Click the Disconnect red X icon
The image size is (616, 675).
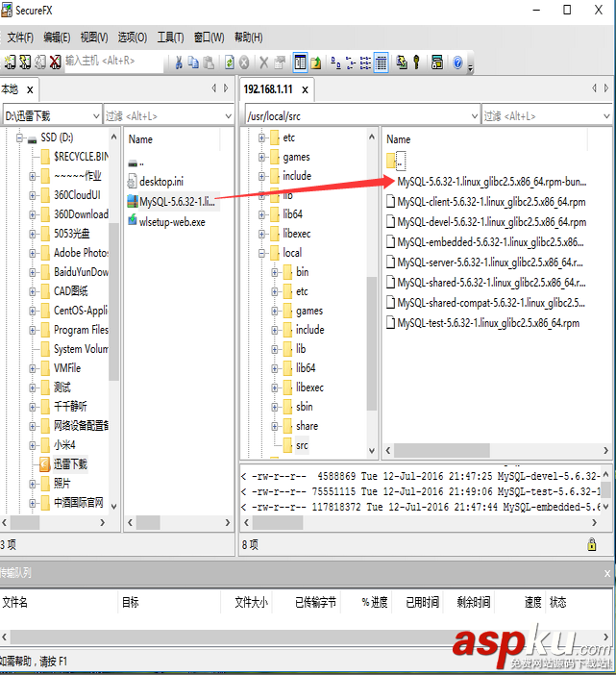(x=55, y=62)
